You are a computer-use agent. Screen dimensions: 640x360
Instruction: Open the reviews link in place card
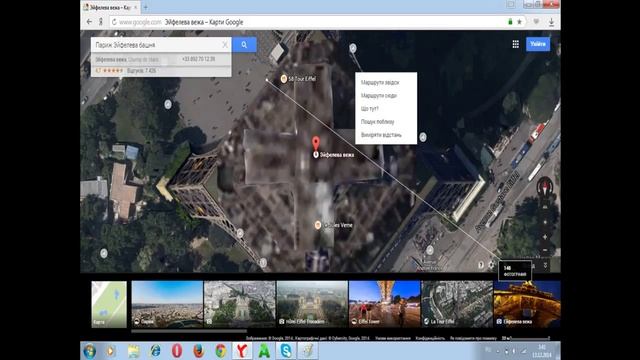pos(141,71)
